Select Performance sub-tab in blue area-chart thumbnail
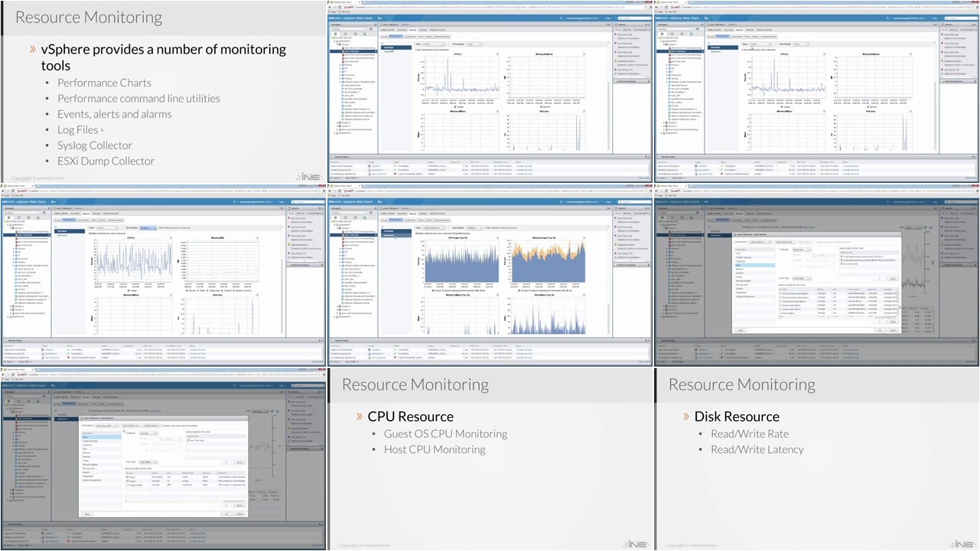 [396, 220]
